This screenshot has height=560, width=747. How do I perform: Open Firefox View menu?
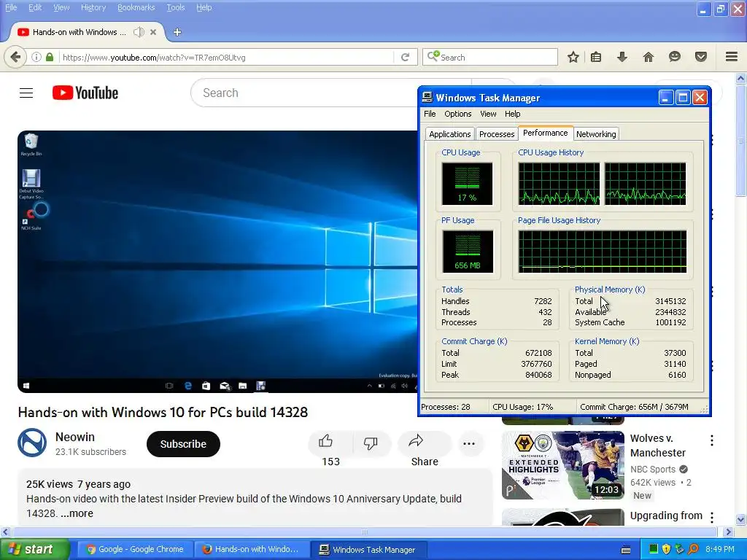(61, 7)
